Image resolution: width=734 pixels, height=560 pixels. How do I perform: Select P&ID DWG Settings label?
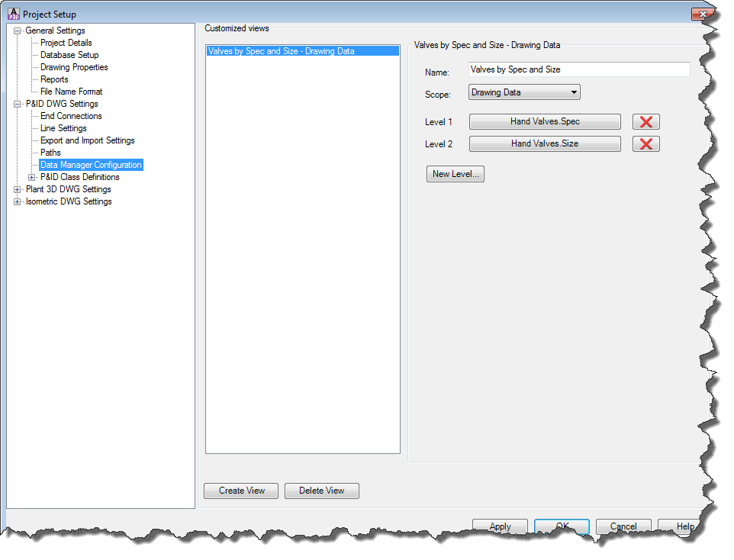62,104
